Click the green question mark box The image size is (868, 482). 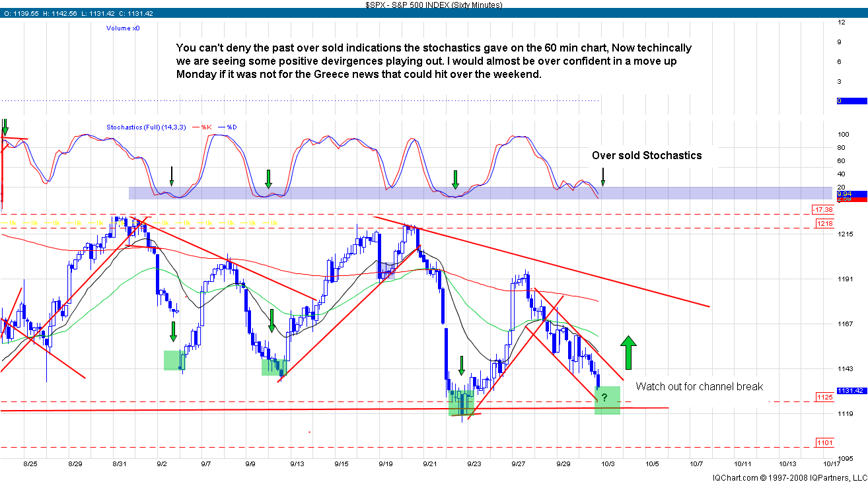point(607,399)
